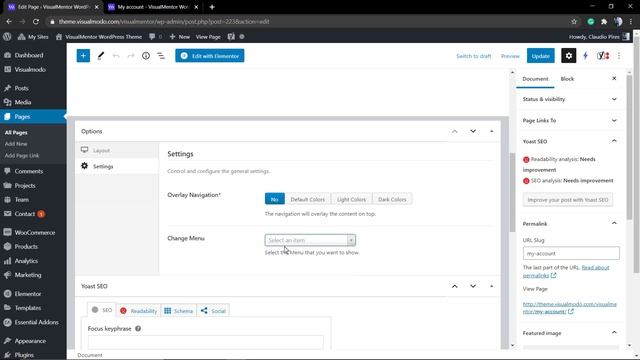Open Readability tab in Yoast
The height and width of the screenshot is (360, 640).
(x=139, y=311)
